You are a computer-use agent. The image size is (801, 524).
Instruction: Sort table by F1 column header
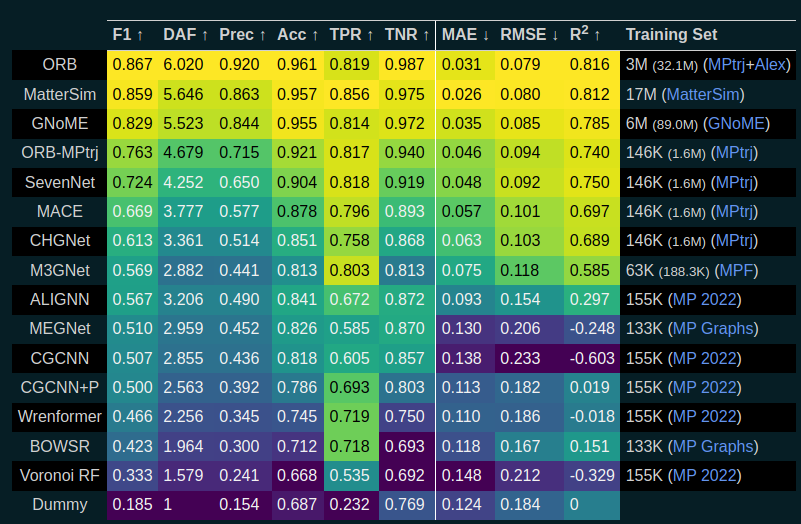[128, 35]
